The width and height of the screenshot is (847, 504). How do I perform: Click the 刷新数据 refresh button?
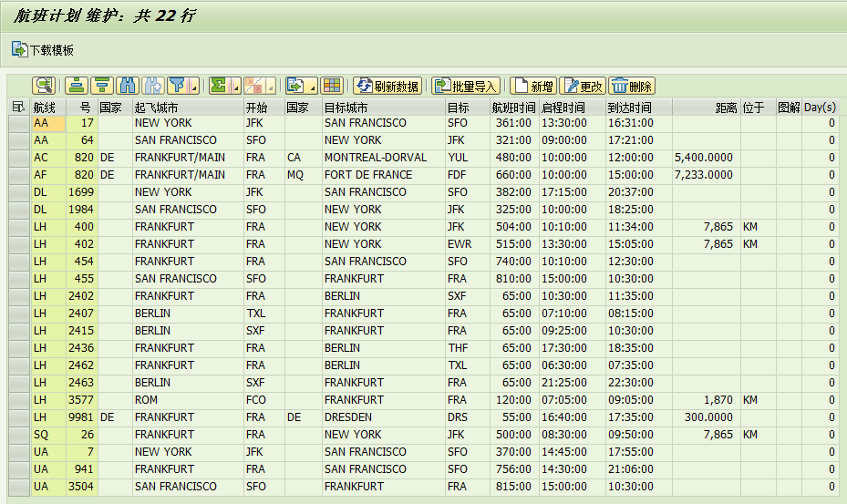point(387,86)
